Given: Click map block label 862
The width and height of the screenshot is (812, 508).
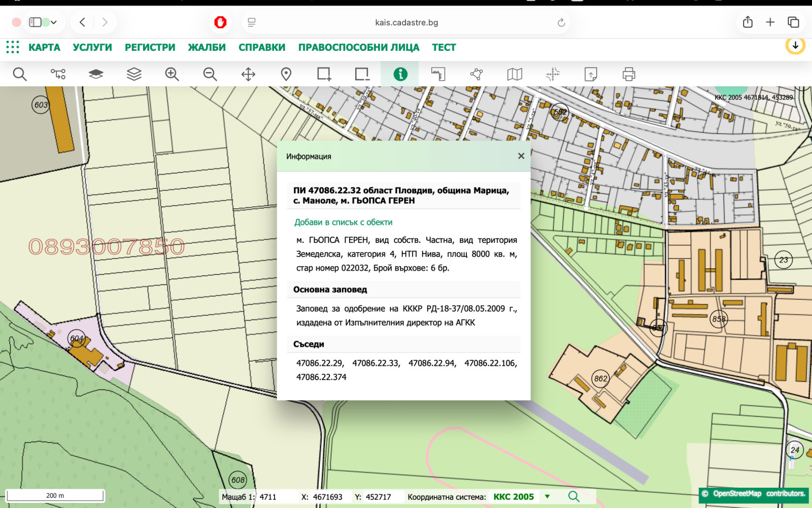Looking at the screenshot, I should pos(601,378).
